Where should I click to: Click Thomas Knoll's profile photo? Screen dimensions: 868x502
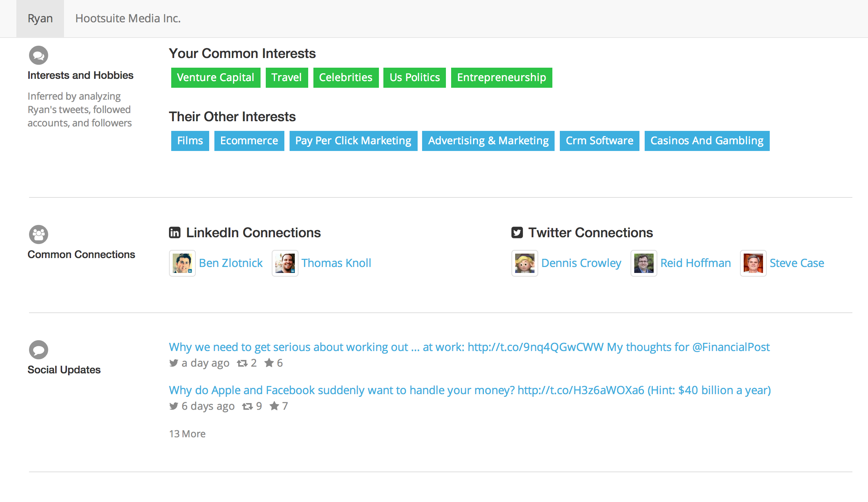(x=285, y=263)
